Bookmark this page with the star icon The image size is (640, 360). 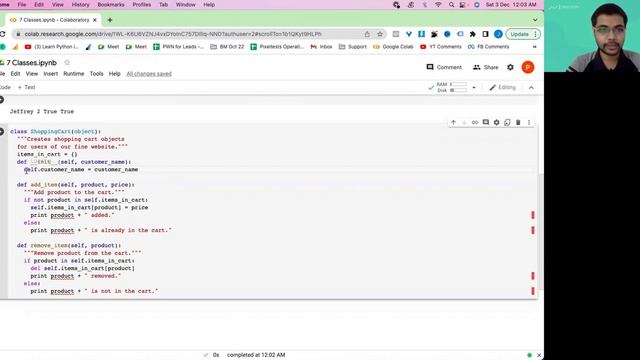click(380, 34)
